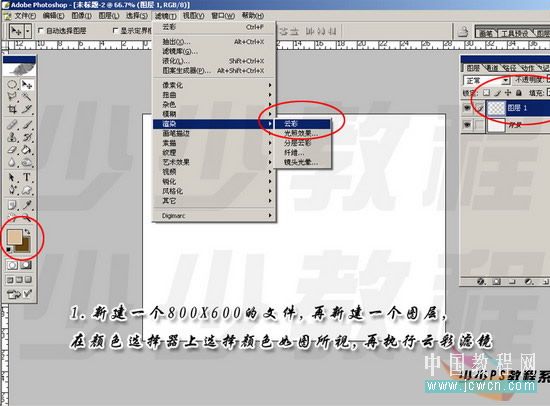Image resolution: width=550 pixels, height=406 pixels.
Task: Select the Paint Bucket tool
Action: tap(27, 150)
